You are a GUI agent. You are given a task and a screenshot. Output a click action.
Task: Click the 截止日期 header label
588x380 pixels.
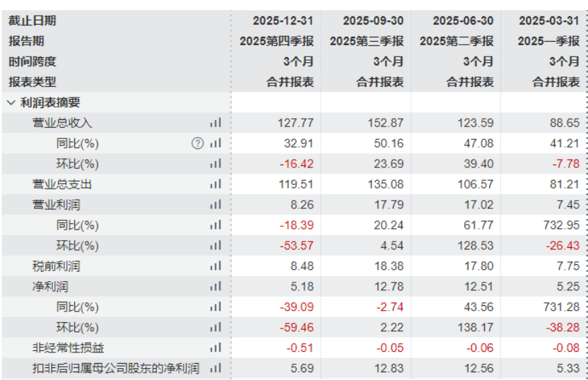[33, 20]
